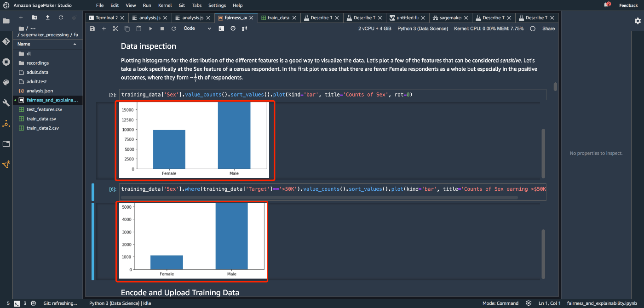Click the upload files icon
Image resolution: width=644 pixels, height=308 pixels.
(47, 17)
